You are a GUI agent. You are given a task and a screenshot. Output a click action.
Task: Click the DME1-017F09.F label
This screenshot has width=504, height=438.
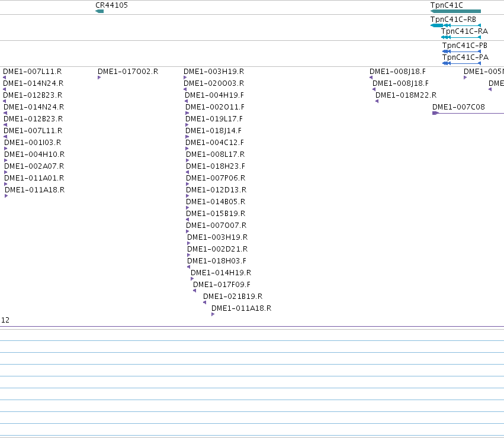(221, 285)
